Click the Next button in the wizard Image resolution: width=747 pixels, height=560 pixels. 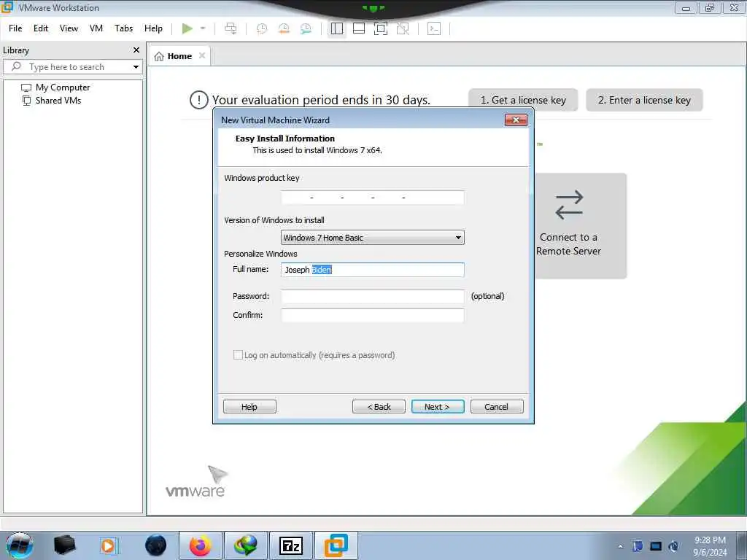point(438,407)
